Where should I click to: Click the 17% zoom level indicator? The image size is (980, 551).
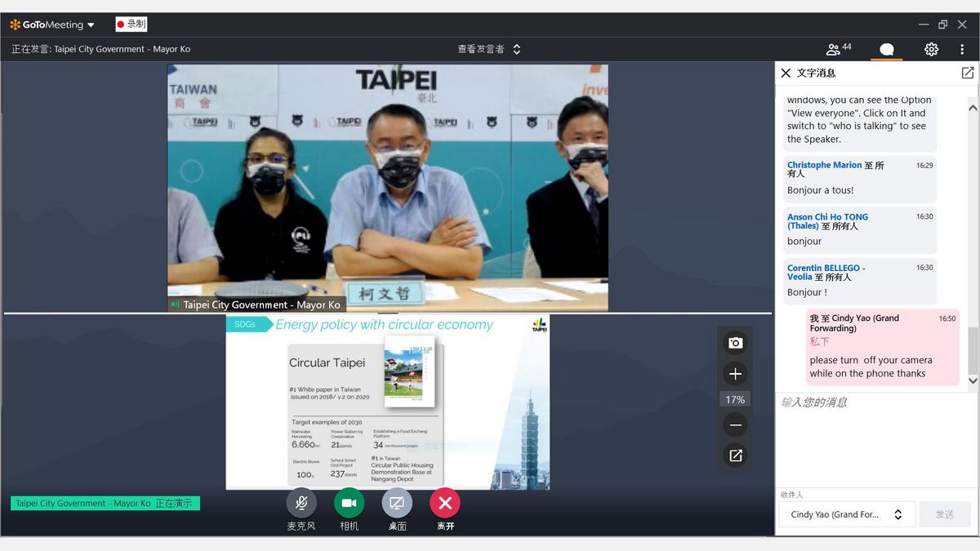tap(735, 399)
